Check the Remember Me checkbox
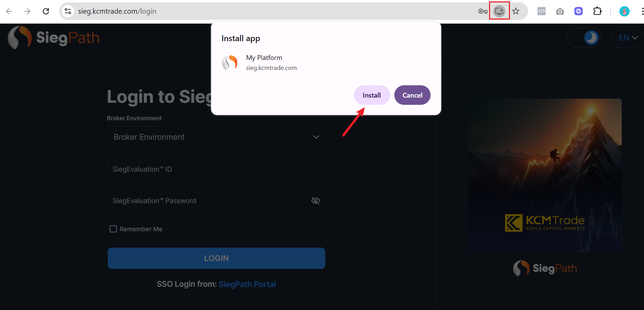The height and width of the screenshot is (310, 644). [x=113, y=229]
